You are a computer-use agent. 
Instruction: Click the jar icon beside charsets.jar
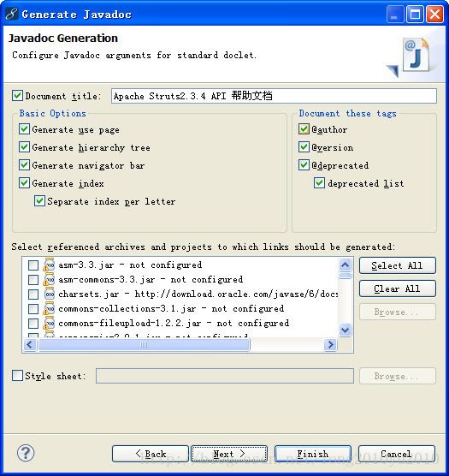click(x=49, y=295)
